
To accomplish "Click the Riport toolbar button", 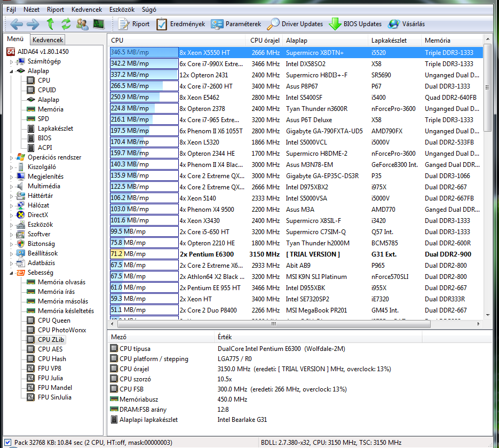I will pos(133,24).
